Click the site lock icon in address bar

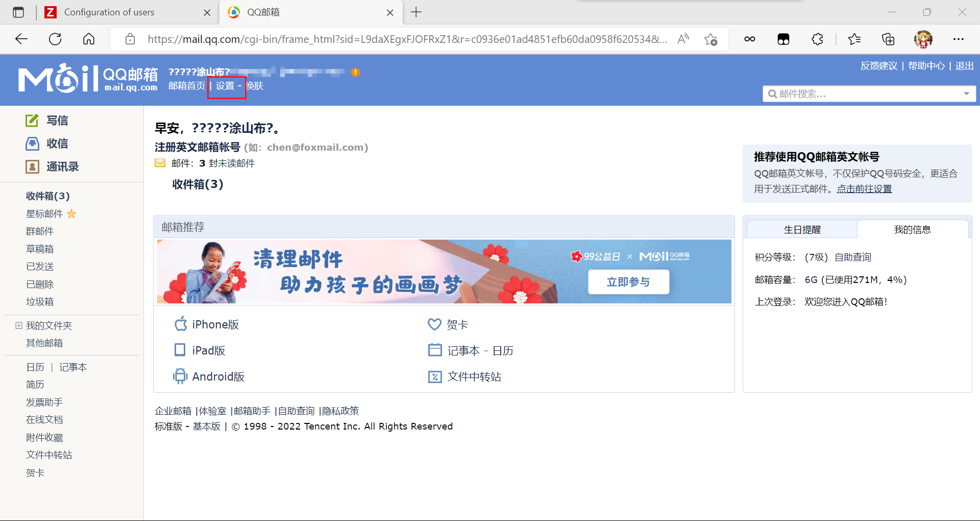coord(130,39)
